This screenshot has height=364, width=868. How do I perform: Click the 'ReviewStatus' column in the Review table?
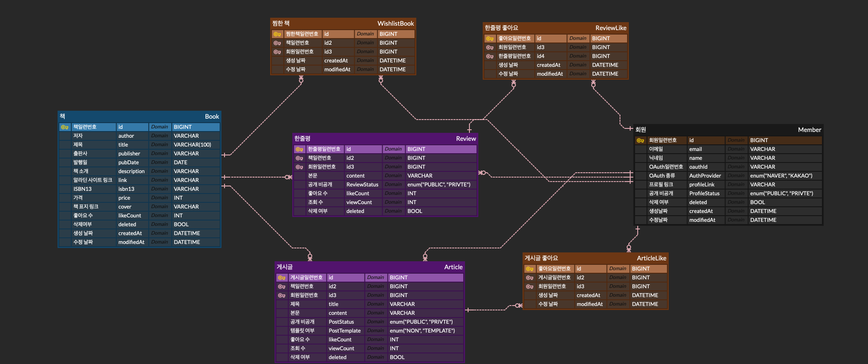tap(363, 185)
